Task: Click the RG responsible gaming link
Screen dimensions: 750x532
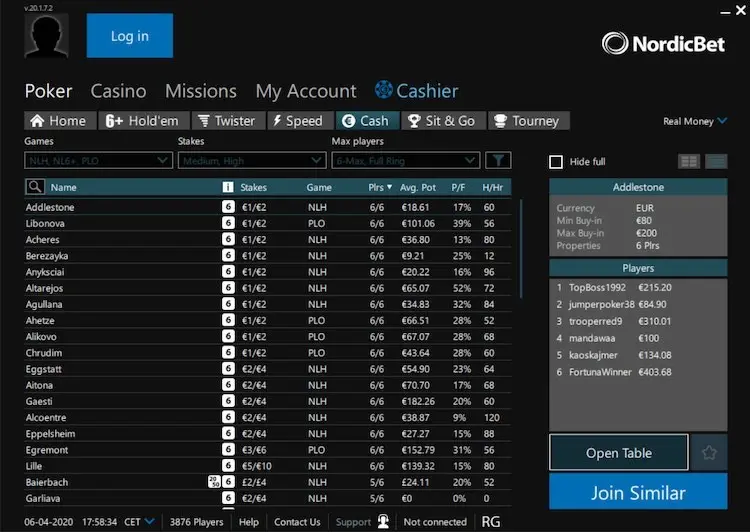Action: pyautogui.click(x=491, y=521)
